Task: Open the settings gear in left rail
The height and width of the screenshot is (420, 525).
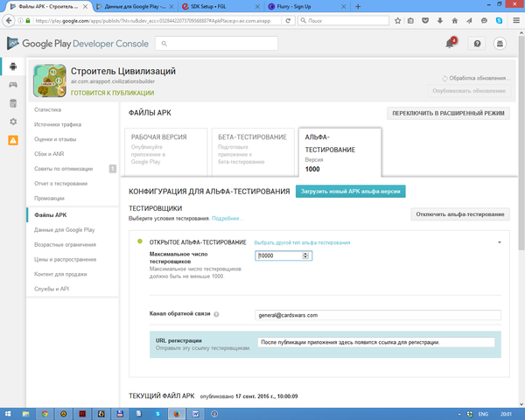Action: click(x=13, y=122)
